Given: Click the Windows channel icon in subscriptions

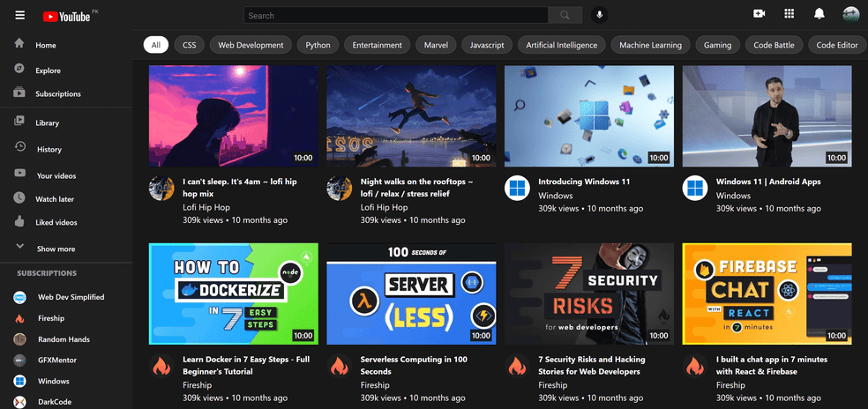Looking at the screenshot, I should click(20, 382).
